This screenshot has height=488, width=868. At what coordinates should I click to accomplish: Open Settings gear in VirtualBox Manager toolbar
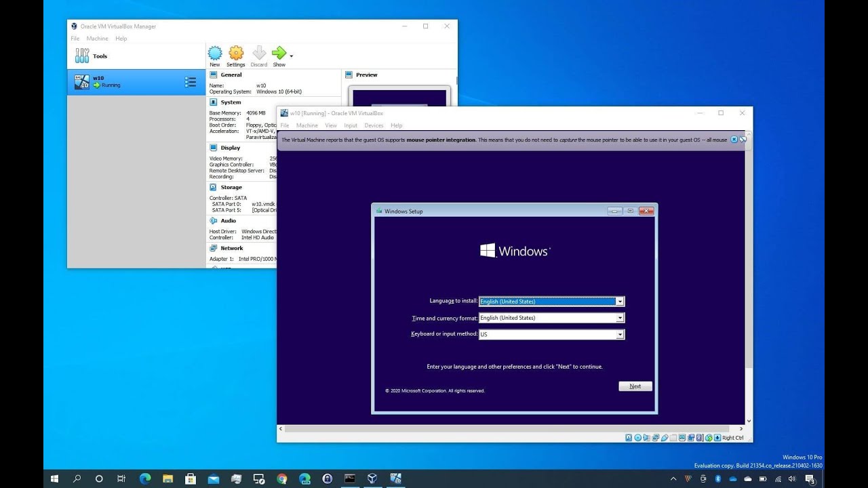click(236, 54)
